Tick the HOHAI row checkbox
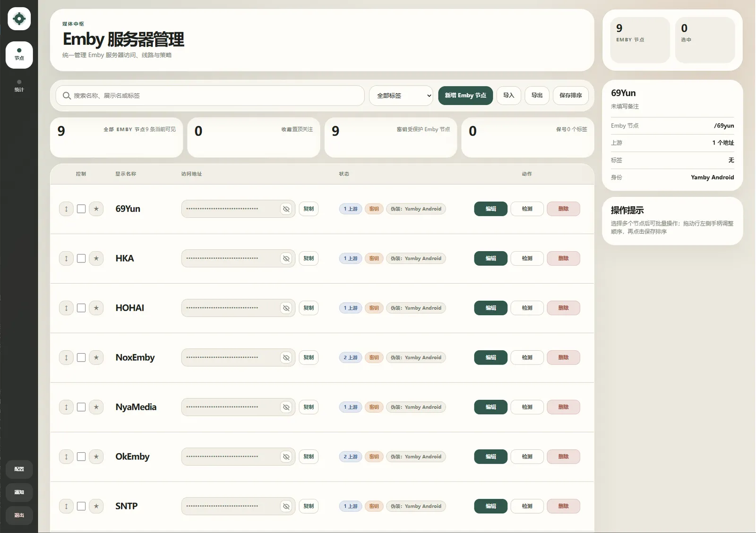Image resolution: width=756 pixels, height=533 pixels. [x=81, y=308]
